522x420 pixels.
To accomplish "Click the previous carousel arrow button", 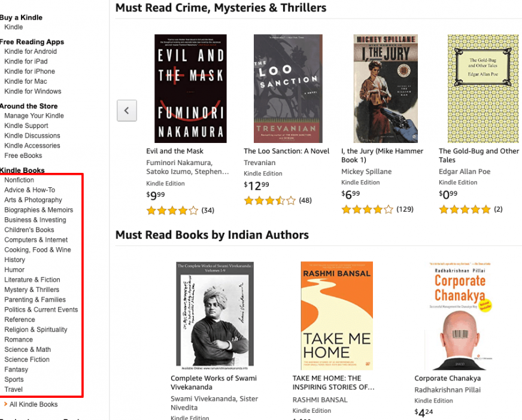I will (x=126, y=111).
